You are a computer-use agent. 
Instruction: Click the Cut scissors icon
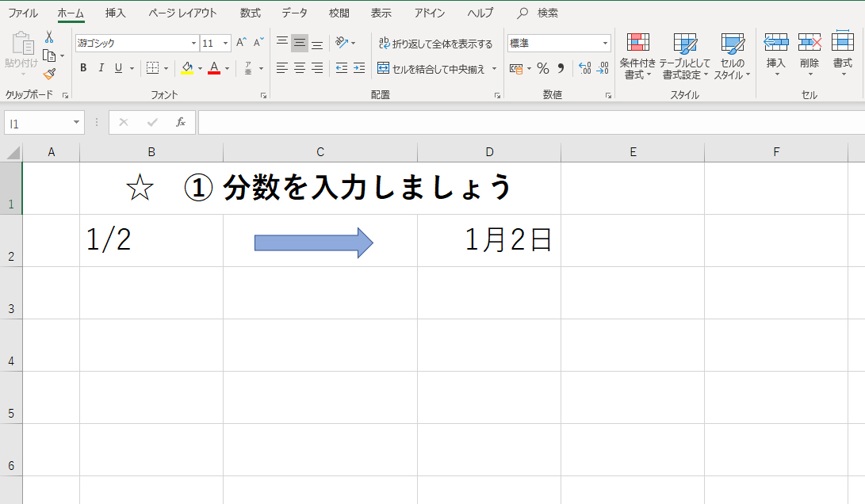point(49,37)
